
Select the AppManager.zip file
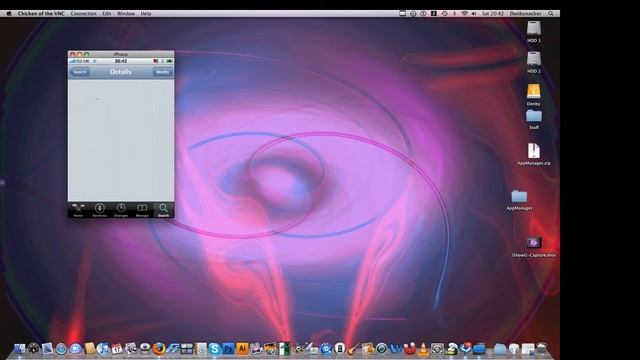click(x=533, y=151)
